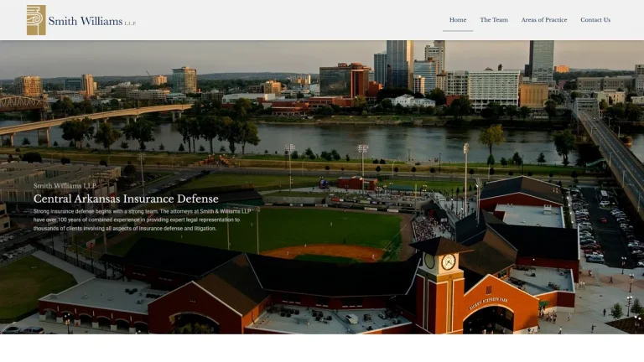
Task: Navigate to the Contact Us page
Action: 595,20
